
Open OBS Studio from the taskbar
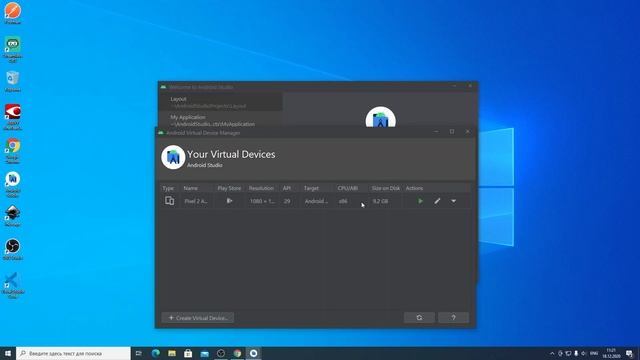coord(221,353)
